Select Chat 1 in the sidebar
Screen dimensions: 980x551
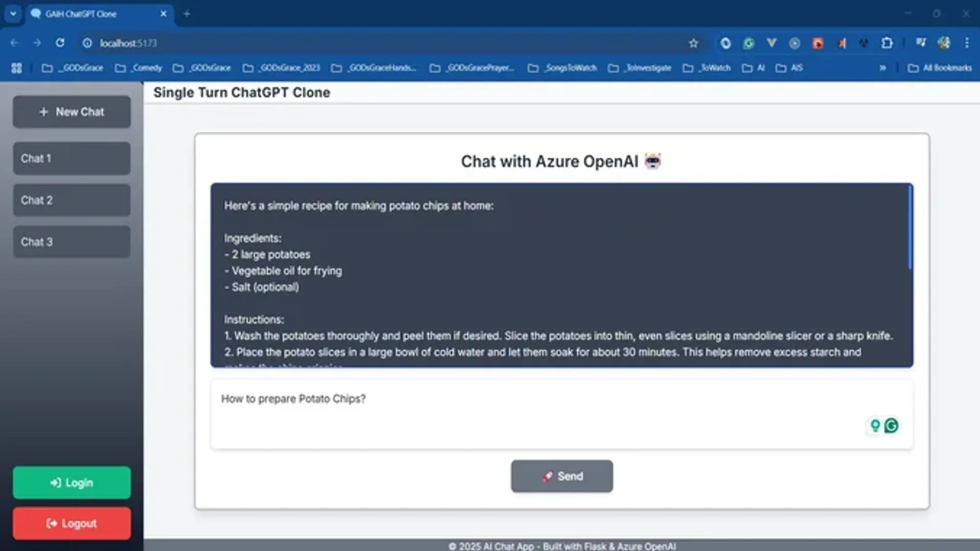tap(71, 158)
